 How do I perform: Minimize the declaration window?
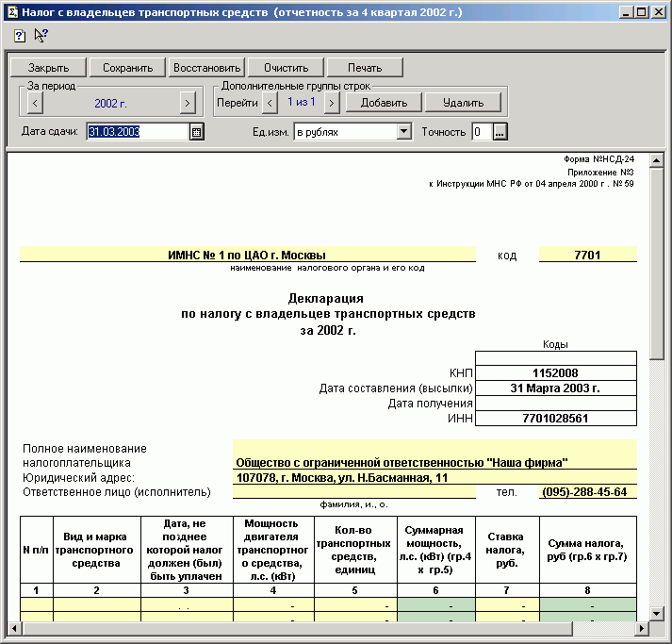click(x=626, y=12)
